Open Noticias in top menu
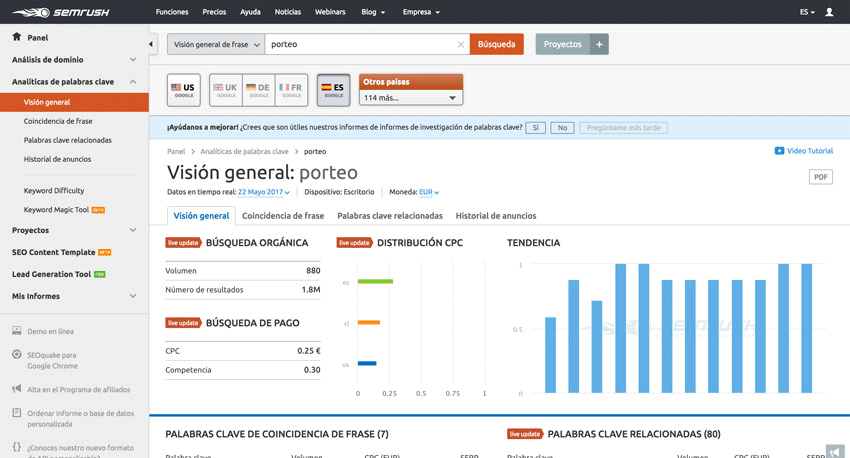The height and width of the screenshot is (458, 850). [287, 12]
